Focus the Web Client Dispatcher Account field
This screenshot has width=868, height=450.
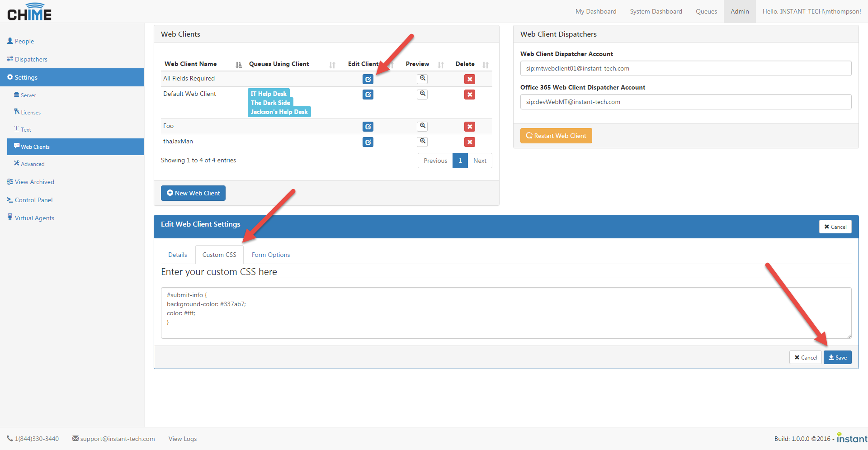point(685,69)
